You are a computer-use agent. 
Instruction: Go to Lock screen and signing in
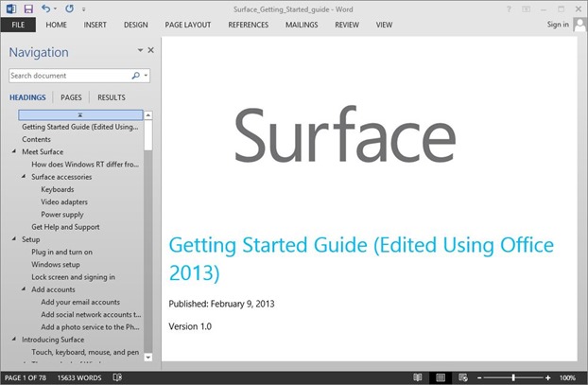coord(73,277)
